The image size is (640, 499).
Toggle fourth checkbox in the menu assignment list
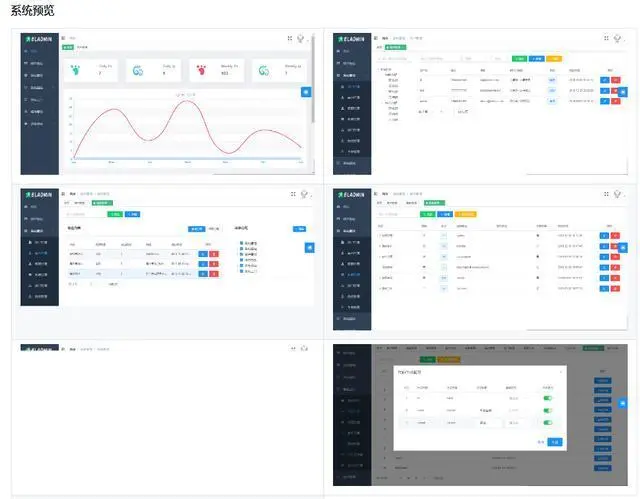click(242, 259)
